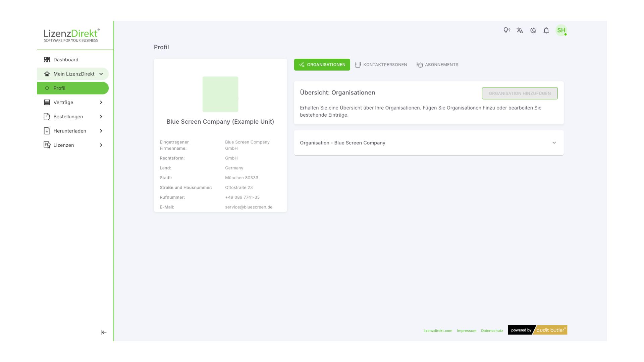This screenshot has width=644, height=362.
Task: Open the Impressum footer link
Action: coord(466,331)
